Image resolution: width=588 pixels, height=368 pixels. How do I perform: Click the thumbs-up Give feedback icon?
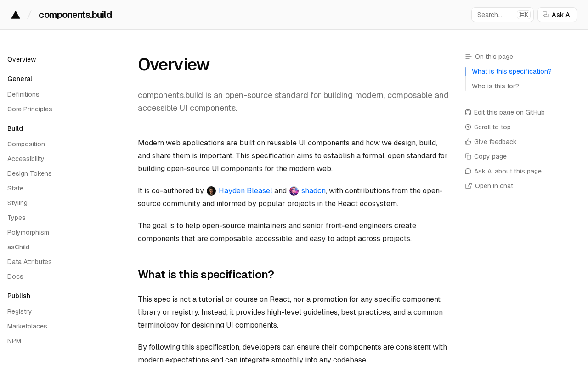click(468, 142)
